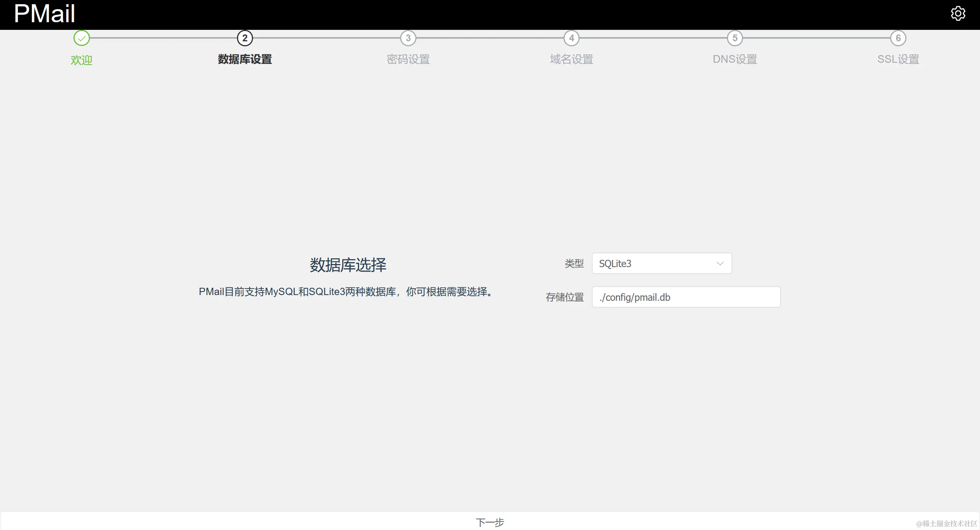Click the 类型 field label
The height and width of the screenshot is (530, 980).
[x=574, y=263]
